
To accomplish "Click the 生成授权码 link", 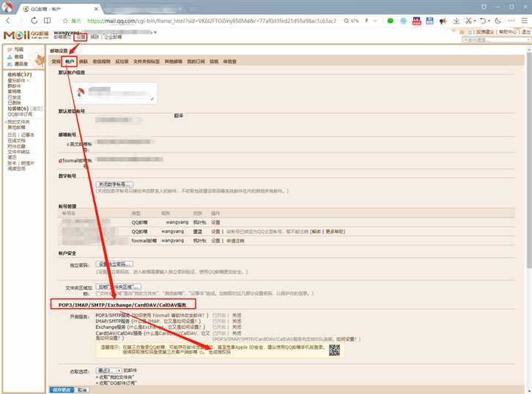I will click(x=219, y=352).
